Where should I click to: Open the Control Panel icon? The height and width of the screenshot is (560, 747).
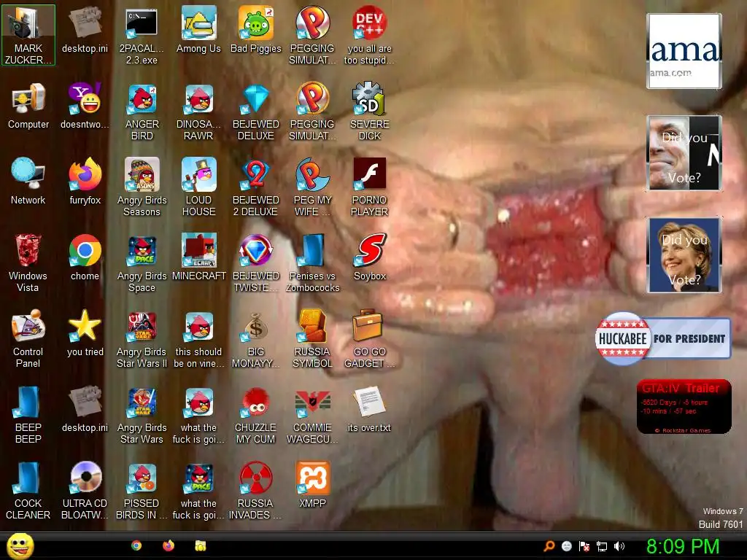pyautogui.click(x=28, y=338)
